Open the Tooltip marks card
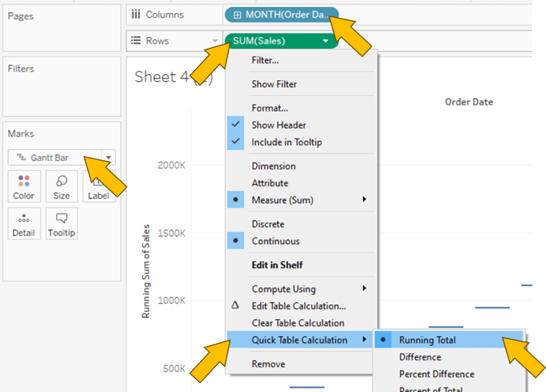The image size is (546, 392). (61, 223)
